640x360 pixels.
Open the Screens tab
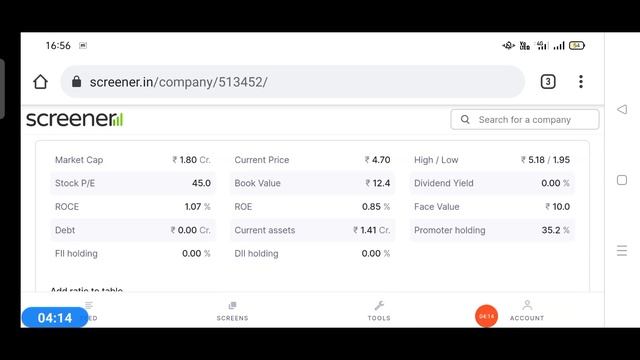[232, 311]
